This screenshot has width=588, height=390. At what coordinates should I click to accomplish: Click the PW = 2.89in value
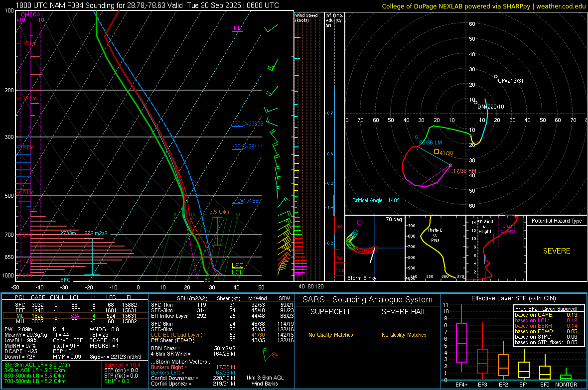18,329
